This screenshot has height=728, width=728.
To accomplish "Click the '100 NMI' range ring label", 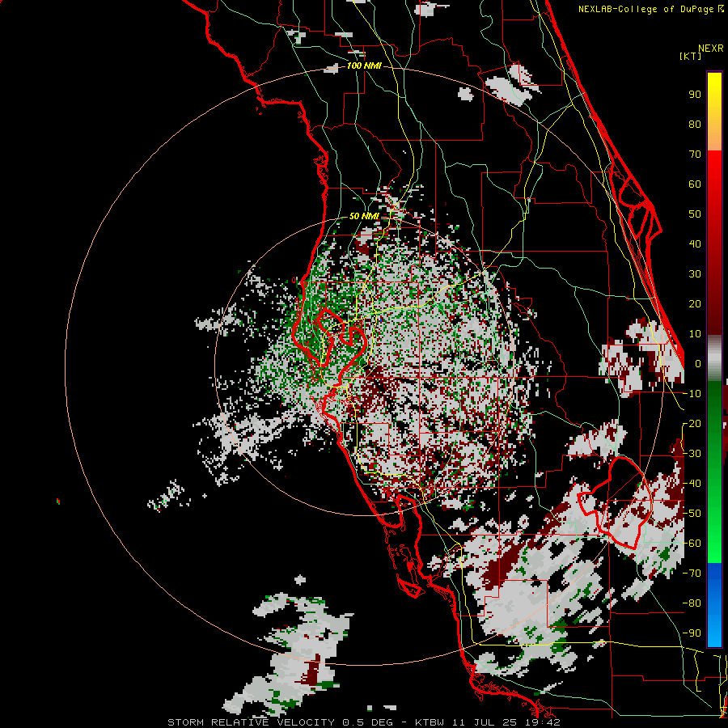I will pyautogui.click(x=364, y=66).
